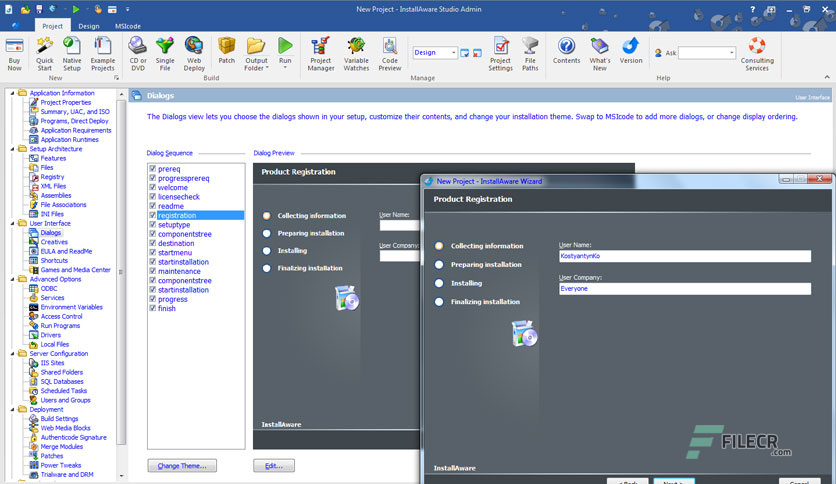Toggle the welcome dialog checkbox
Viewport: 836px width, 484px height.
click(x=152, y=187)
